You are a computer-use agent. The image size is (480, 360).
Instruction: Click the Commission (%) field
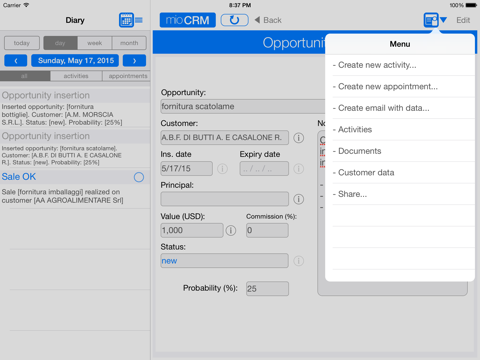pyautogui.click(x=267, y=230)
